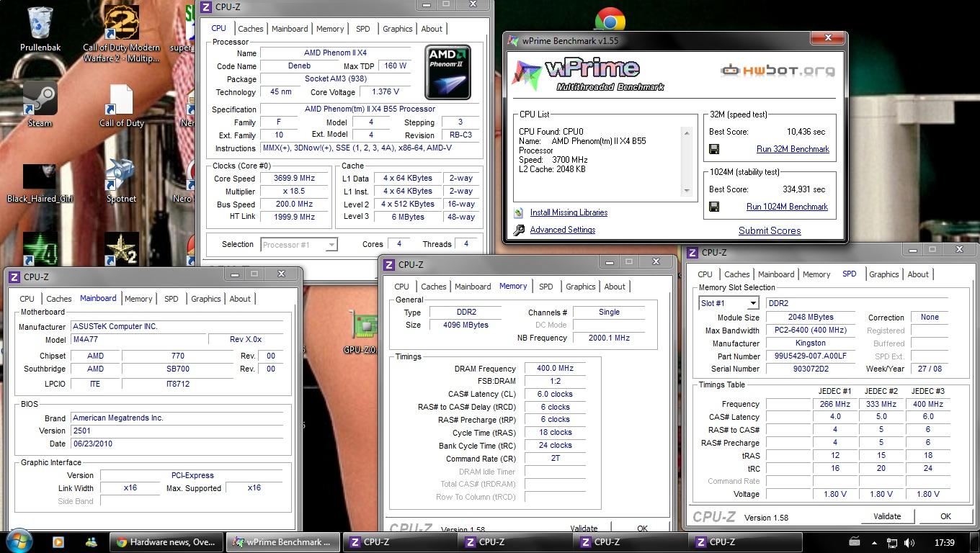Click Run 1024M Benchmark link

click(787, 207)
